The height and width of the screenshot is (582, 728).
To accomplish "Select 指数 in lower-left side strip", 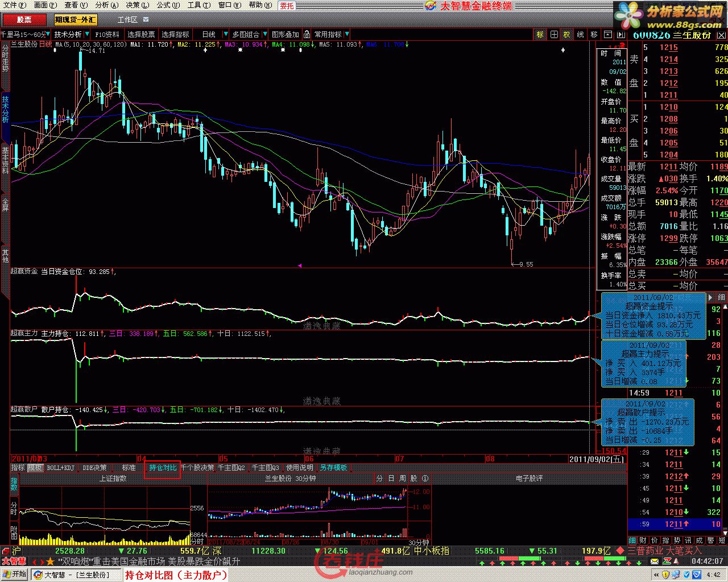I will click(14, 485).
